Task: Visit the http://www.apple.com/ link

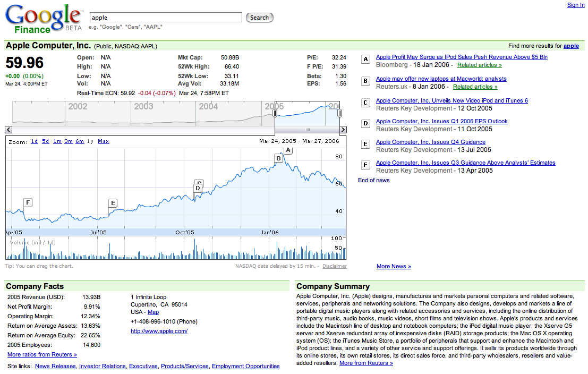Action: pyautogui.click(x=159, y=331)
